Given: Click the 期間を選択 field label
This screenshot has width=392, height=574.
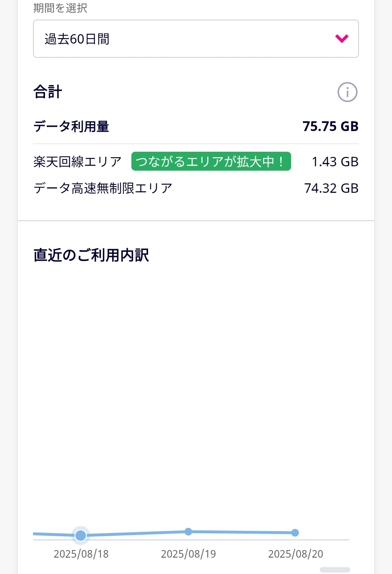Looking at the screenshot, I should tap(60, 8).
